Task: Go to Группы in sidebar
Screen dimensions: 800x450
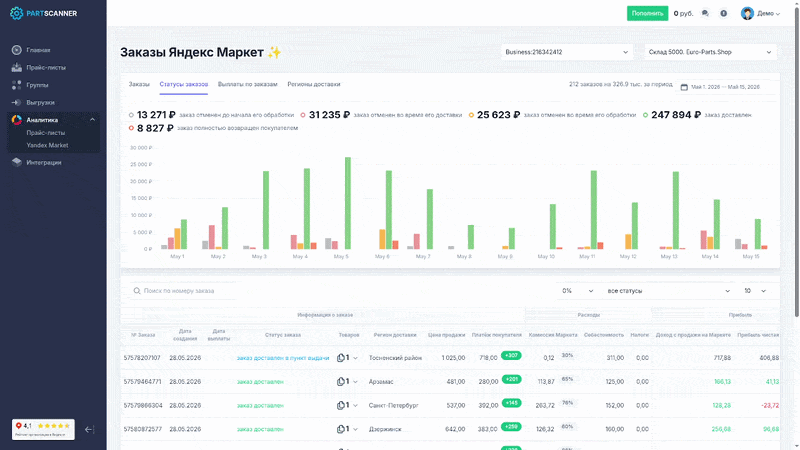Action: [37, 85]
